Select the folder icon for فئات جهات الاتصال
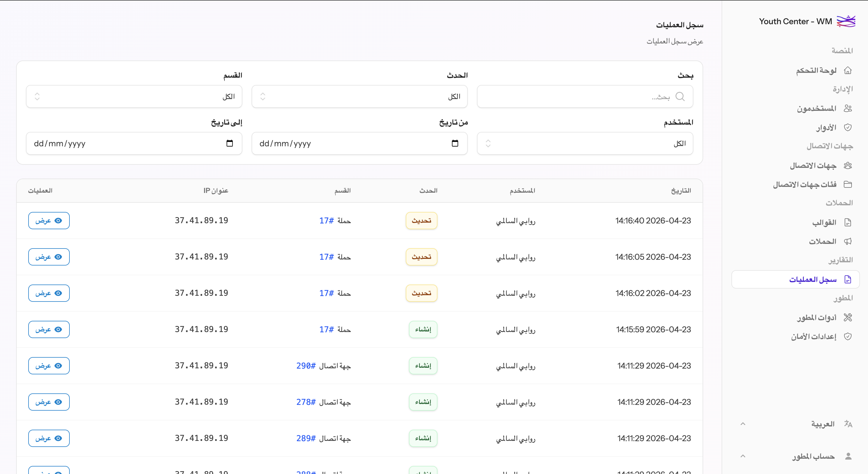Viewport: 868px width, 474px height. [x=848, y=184]
